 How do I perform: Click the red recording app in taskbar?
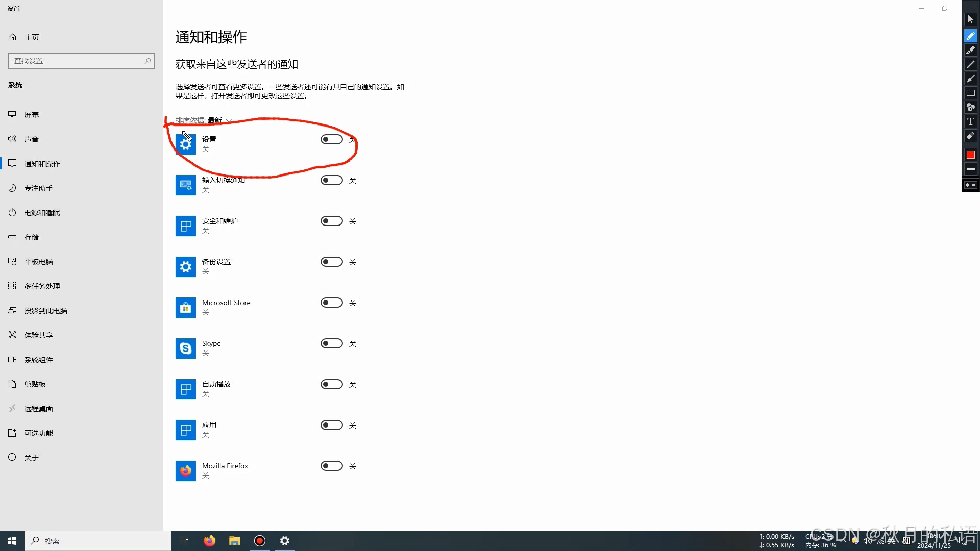pos(260,541)
